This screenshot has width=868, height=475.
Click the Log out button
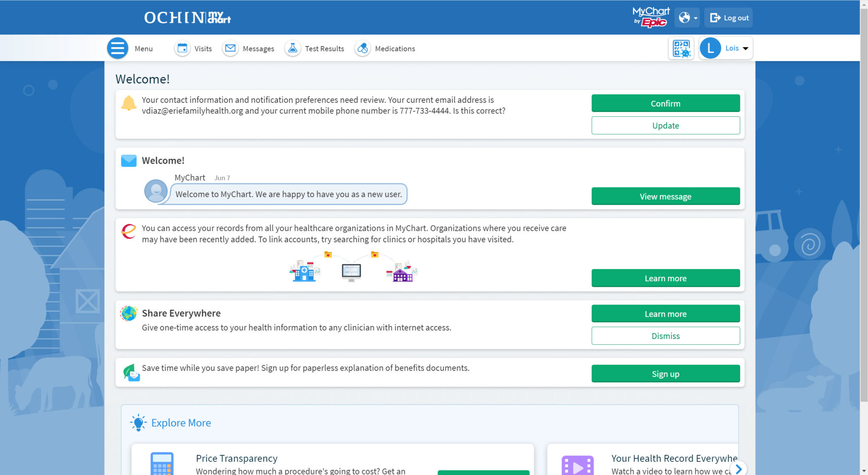[x=729, y=18]
